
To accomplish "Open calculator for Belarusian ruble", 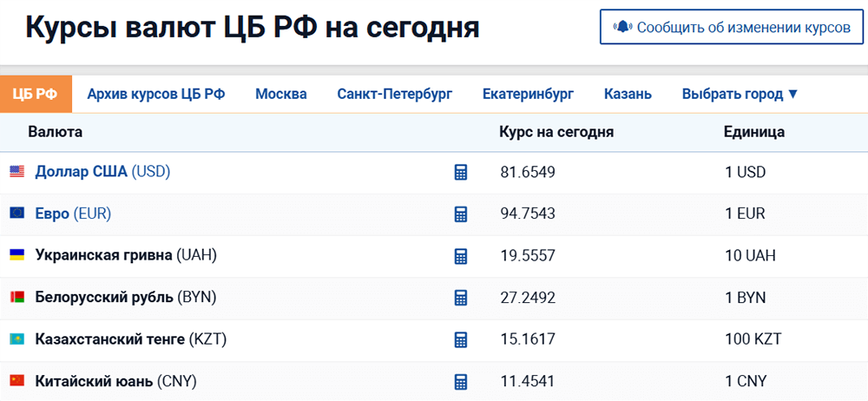I will pyautogui.click(x=461, y=298).
